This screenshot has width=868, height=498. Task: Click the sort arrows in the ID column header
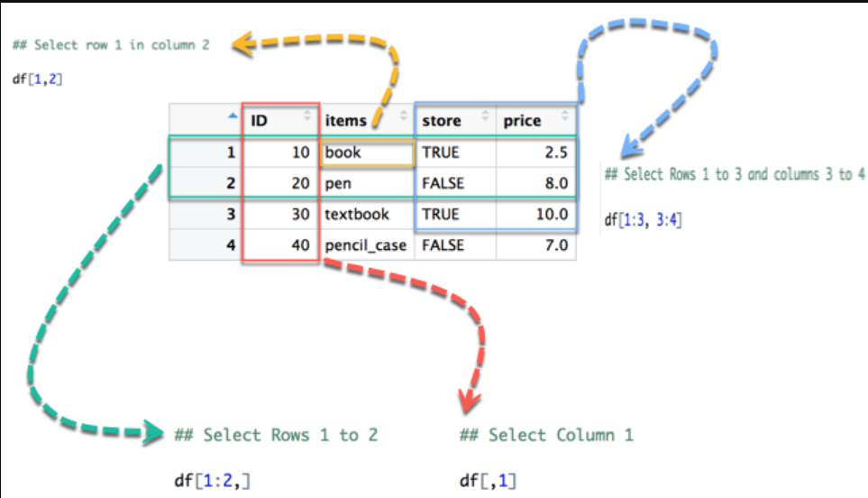307,115
